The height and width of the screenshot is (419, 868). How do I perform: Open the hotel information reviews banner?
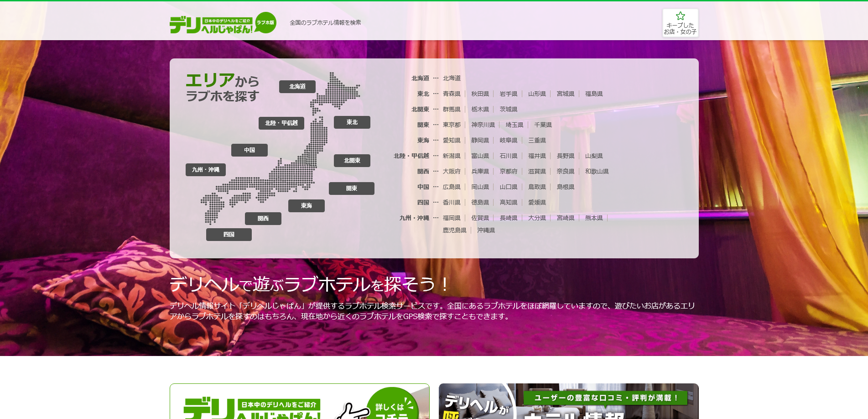(569, 401)
